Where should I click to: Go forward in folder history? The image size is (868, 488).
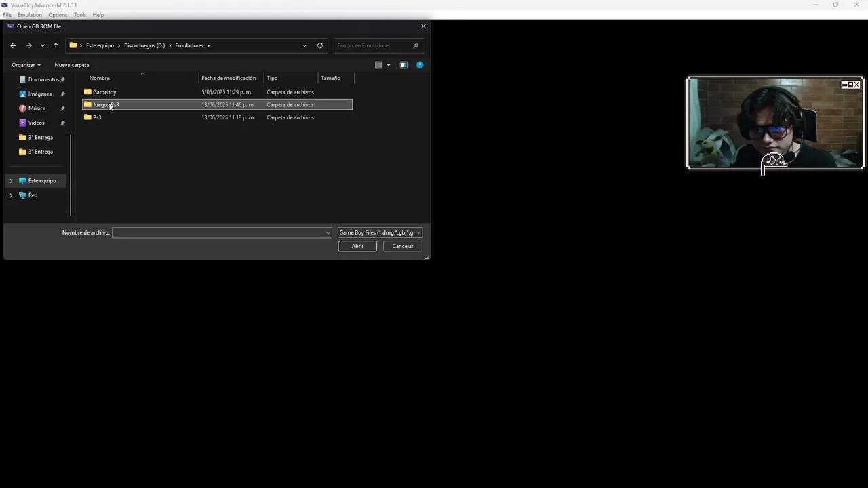click(x=28, y=45)
